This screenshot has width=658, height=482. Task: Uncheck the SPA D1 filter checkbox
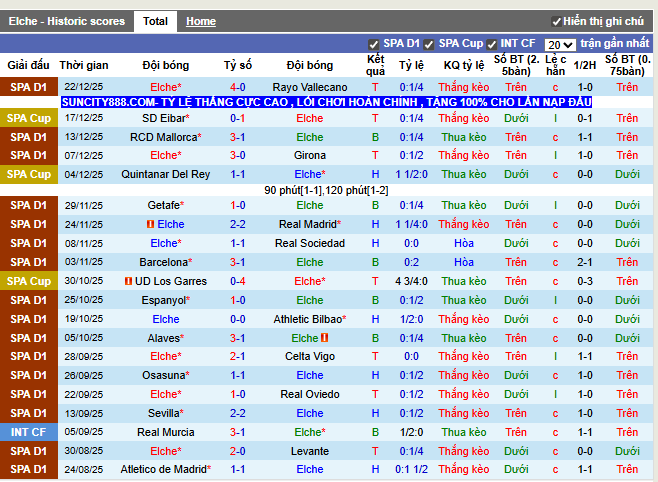point(373,44)
